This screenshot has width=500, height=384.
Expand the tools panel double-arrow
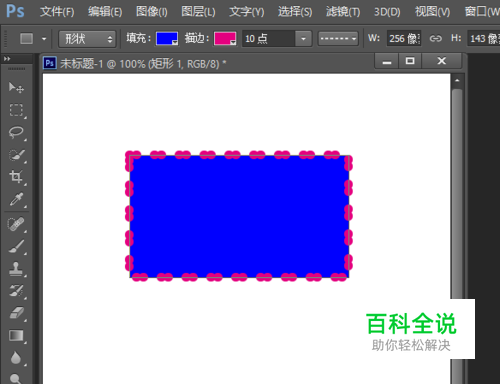point(7,59)
